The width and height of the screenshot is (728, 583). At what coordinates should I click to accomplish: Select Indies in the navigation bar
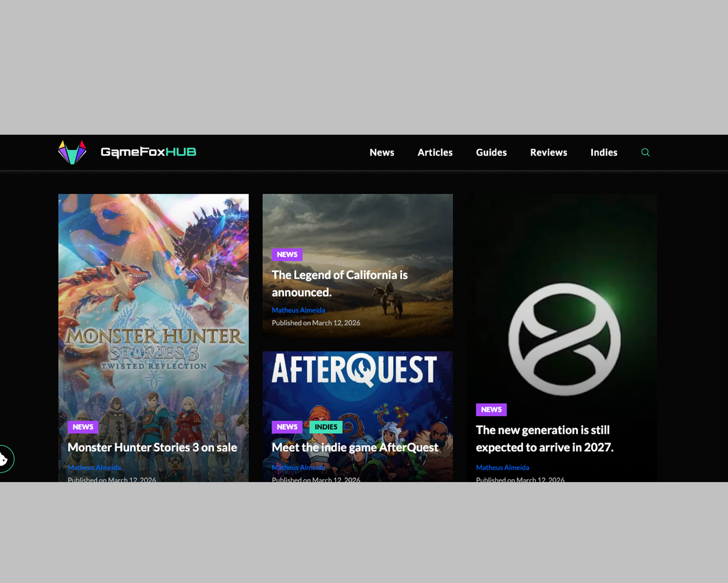point(604,152)
